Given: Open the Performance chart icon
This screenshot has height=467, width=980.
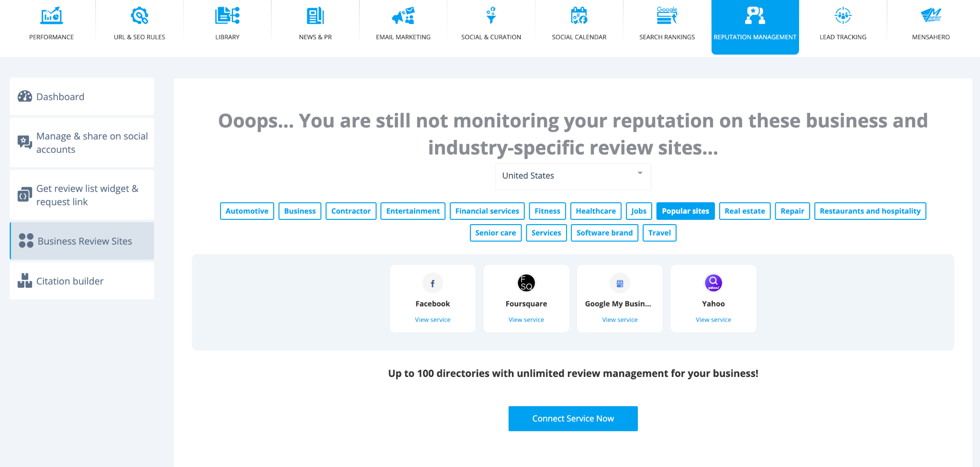Looking at the screenshot, I should [x=51, y=16].
